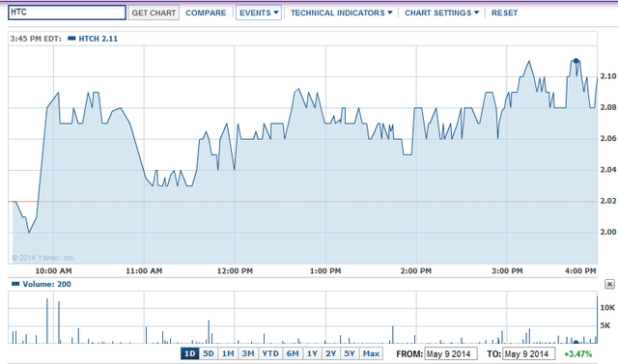Image resolution: width=618 pixels, height=364 pixels.
Task: Click the 2.02 price axis label
Action: click(607, 201)
